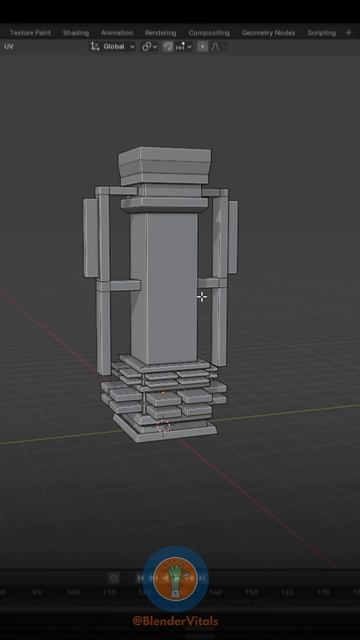Click the BlenderVitals circular logo

[x=176, y=579]
